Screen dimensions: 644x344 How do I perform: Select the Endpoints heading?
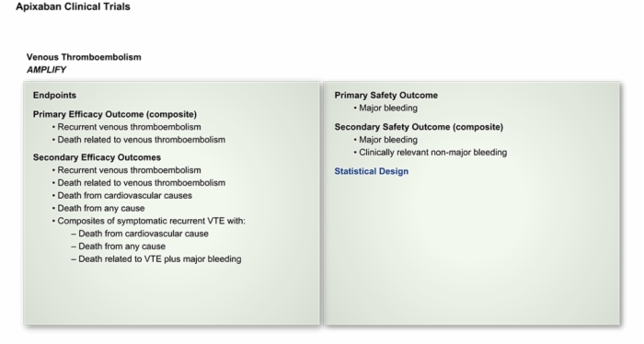[54, 96]
